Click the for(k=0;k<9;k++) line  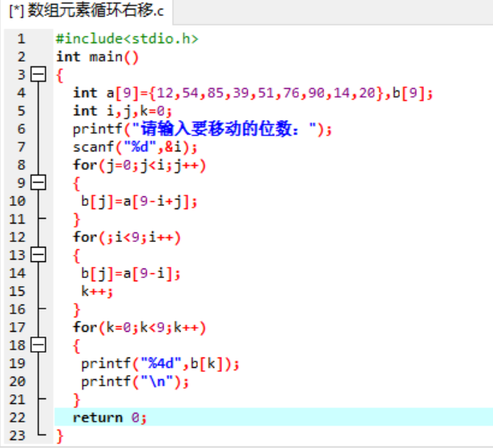pos(139,328)
